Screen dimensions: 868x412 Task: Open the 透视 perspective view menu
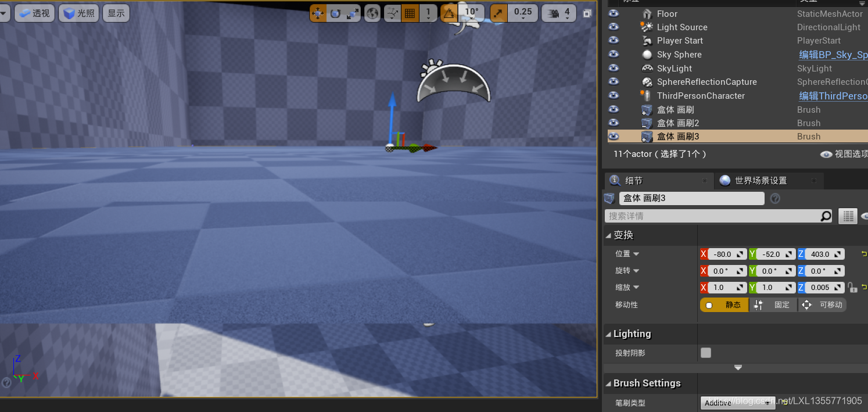point(34,13)
